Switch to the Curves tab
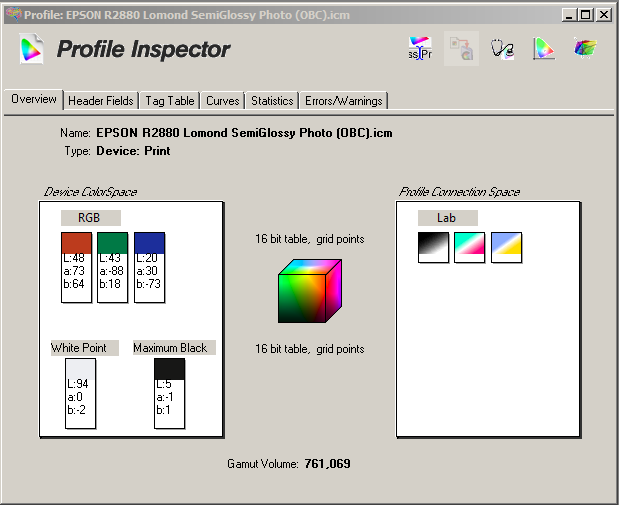 click(223, 101)
